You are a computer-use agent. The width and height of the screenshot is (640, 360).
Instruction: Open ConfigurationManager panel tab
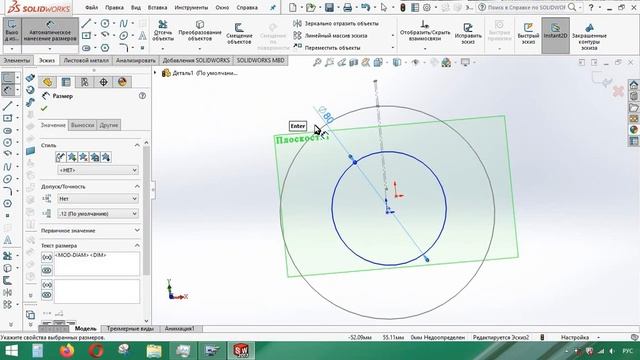tap(84, 82)
